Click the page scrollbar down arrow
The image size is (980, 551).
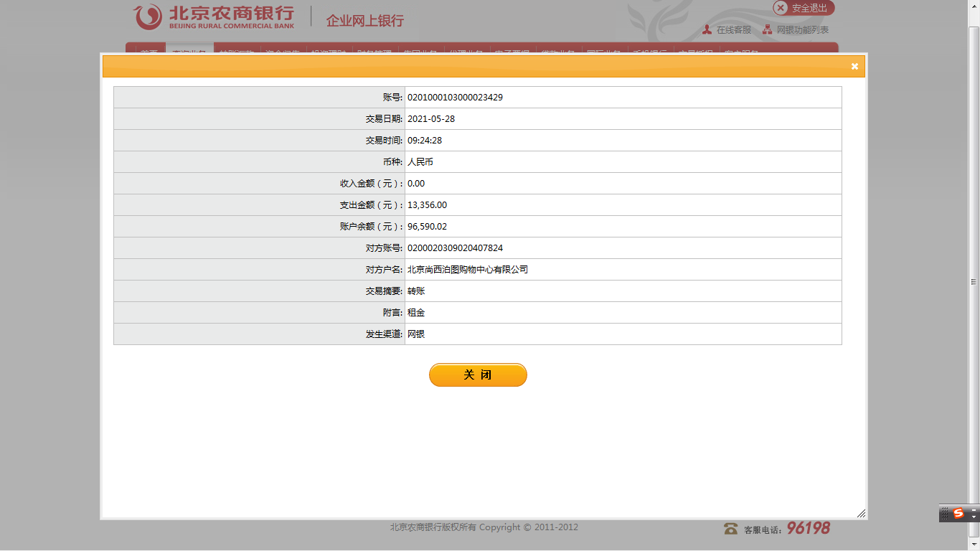pyautogui.click(x=974, y=545)
